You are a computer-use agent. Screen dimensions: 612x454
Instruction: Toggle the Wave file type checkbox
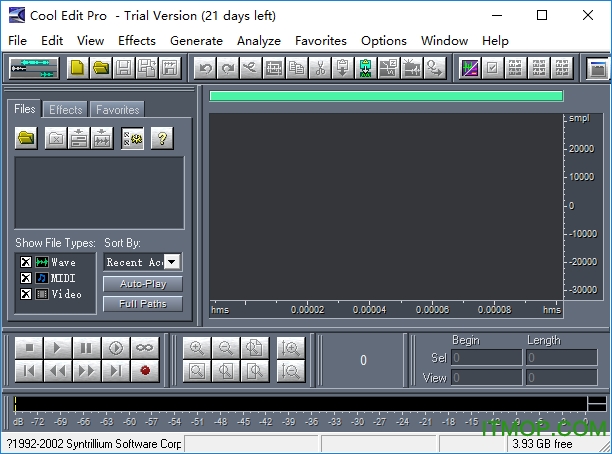(x=26, y=262)
